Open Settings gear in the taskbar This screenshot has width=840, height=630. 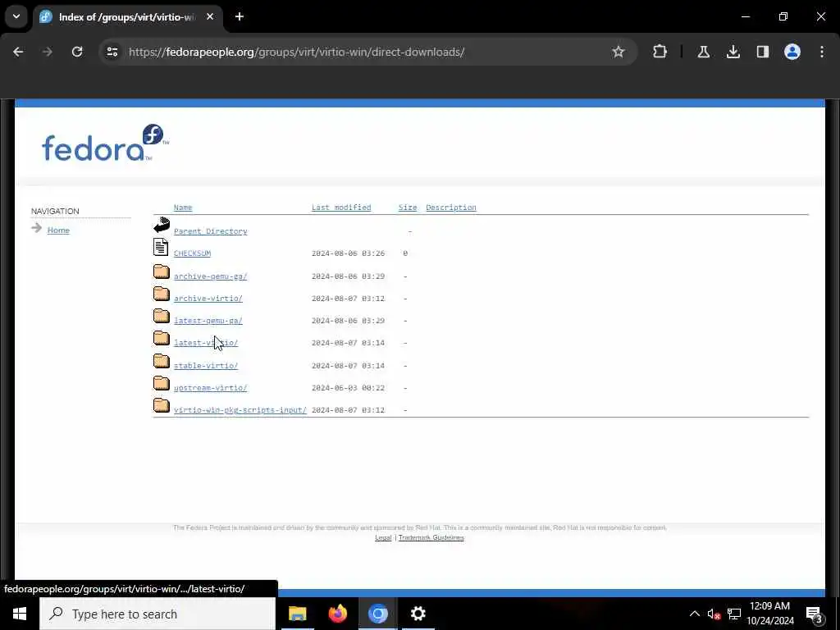coord(418,614)
